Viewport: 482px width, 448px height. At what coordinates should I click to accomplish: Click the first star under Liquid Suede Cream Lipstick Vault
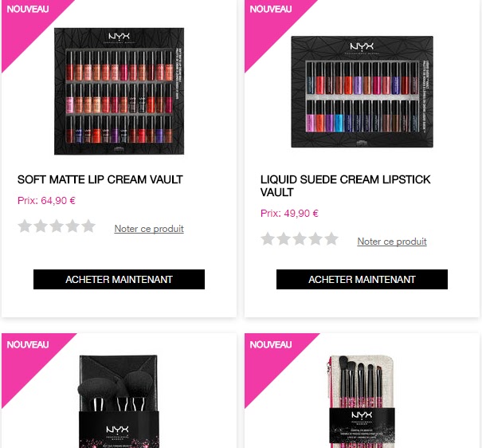click(268, 239)
